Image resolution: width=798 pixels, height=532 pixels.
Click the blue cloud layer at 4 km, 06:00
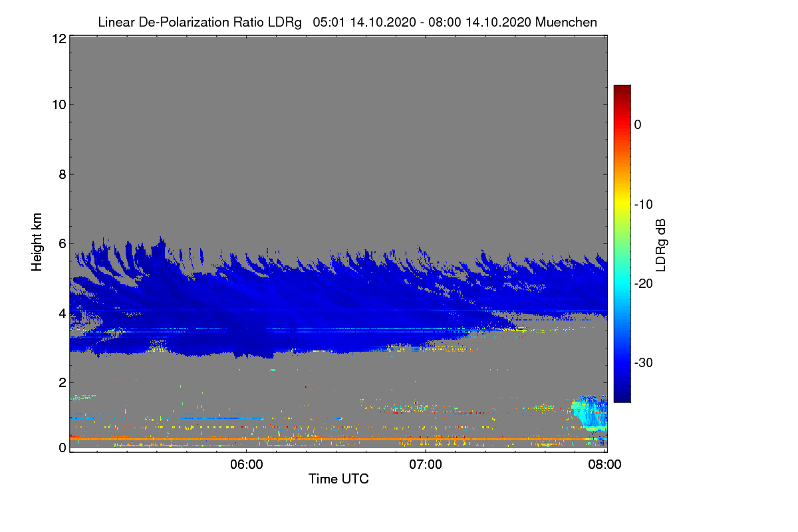pyautogui.click(x=246, y=313)
